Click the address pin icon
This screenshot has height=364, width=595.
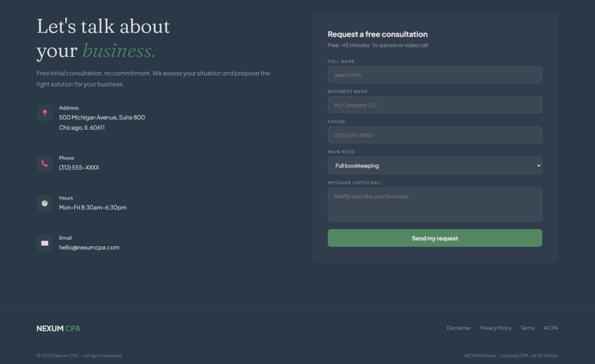(x=45, y=113)
